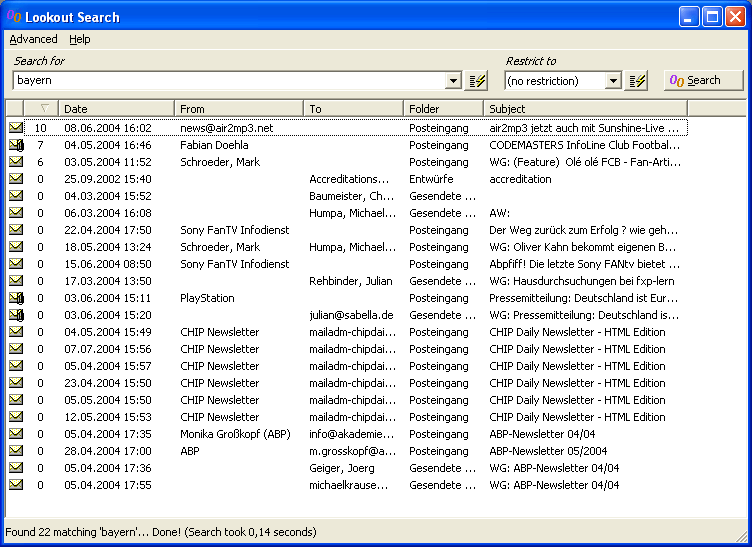Click envelope icon of news@air2mp3.net row
The height and width of the screenshot is (547, 752).
[16, 128]
